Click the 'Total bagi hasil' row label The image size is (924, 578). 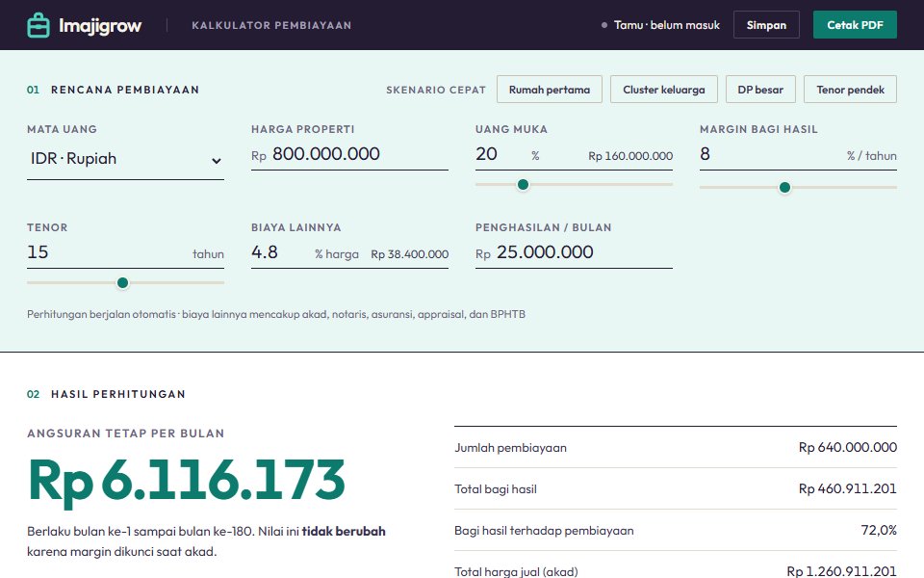point(496,489)
